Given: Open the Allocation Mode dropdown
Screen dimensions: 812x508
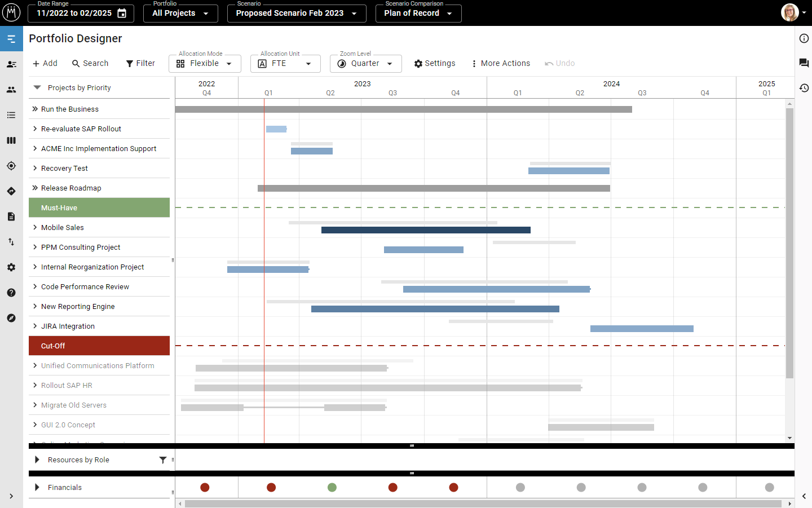Looking at the screenshot, I should point(205,63).
